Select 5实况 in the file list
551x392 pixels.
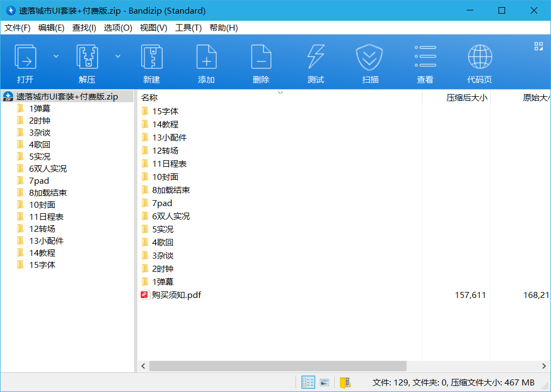click(x=163, y=230)
